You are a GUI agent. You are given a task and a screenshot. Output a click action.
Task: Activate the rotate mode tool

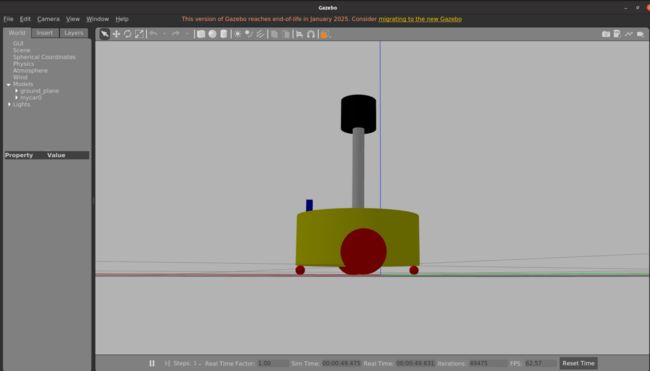(x=128, y=34)
